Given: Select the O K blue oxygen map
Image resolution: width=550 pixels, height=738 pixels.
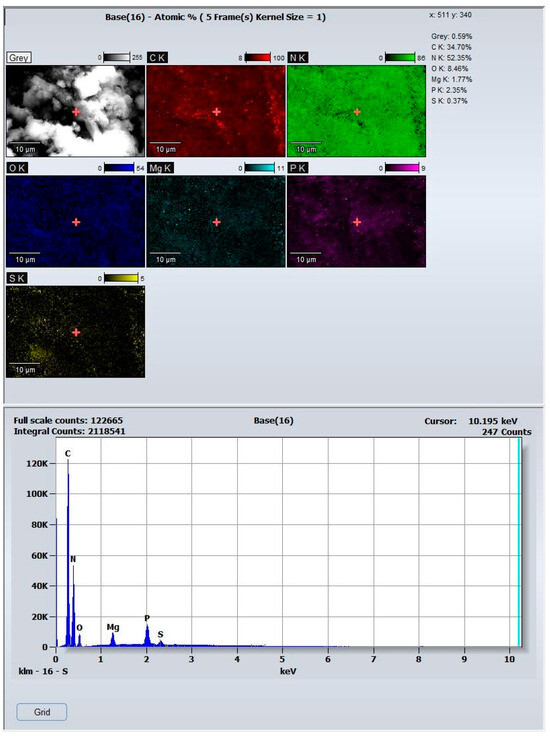Looking at the screenshot, I should [x=75, y=221].
